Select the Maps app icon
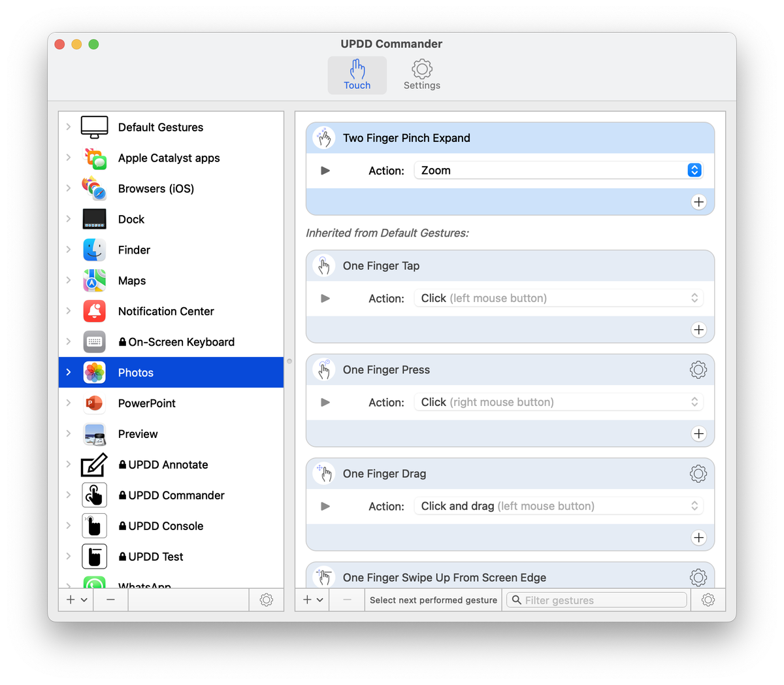The height and width of the screenshot is (685, 784). point(94,280)
